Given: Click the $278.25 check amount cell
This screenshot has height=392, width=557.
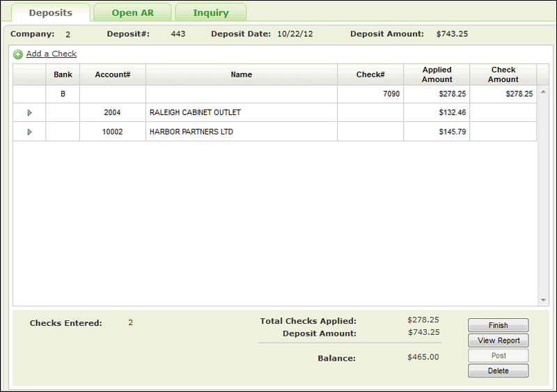Looking at the screenshot, I should coord(503,94).
